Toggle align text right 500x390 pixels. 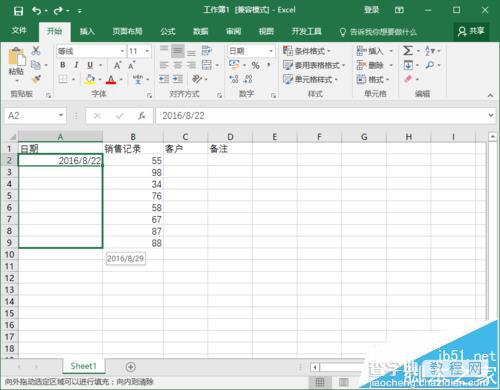coord(191,65)
